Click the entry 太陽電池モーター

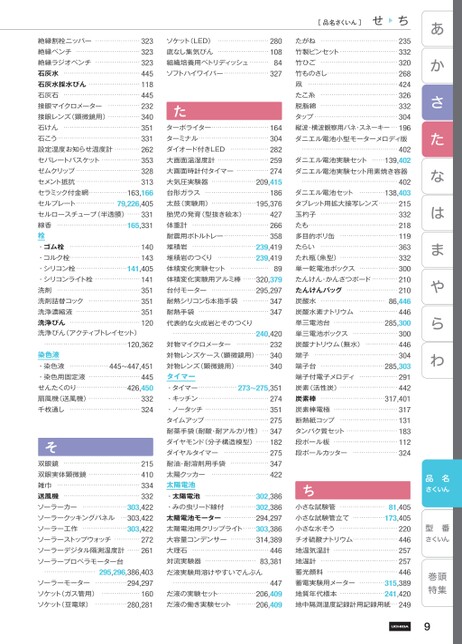click(x=193, y=518)
